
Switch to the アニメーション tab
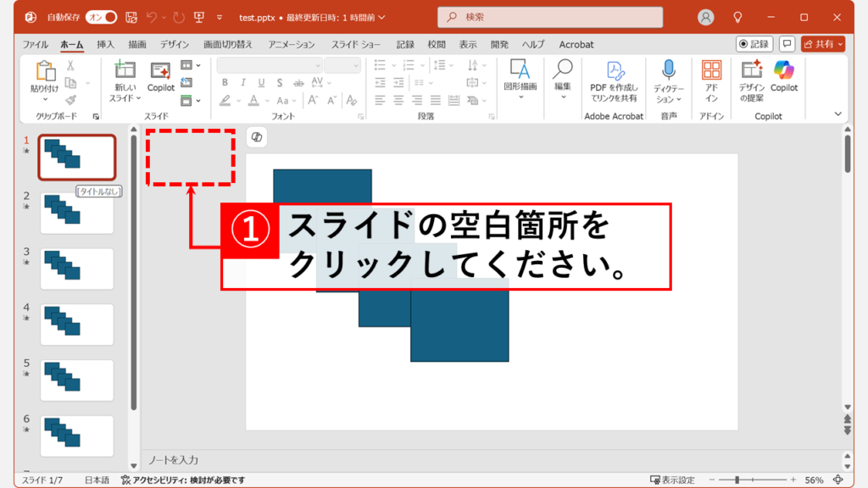[292, 44]
